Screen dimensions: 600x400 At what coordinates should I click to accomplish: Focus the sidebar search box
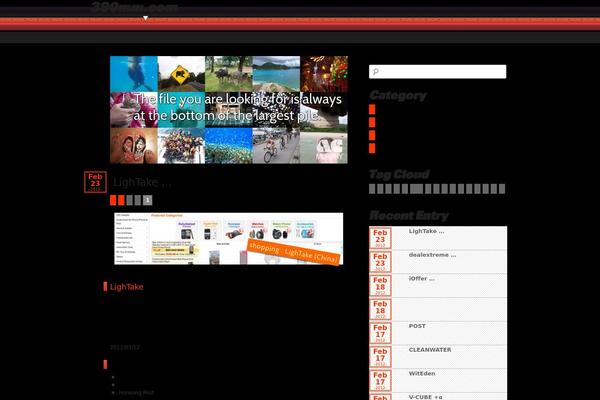coord(437,72)
